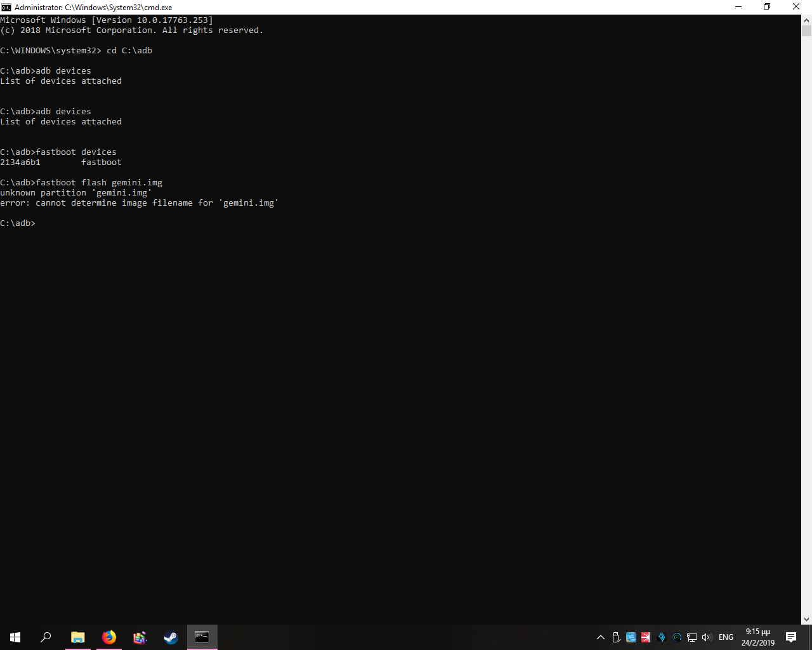This screenshot has height=650, width=812.
Task: Switch the ENG input language indicator
Action: [x=726, y=637]
